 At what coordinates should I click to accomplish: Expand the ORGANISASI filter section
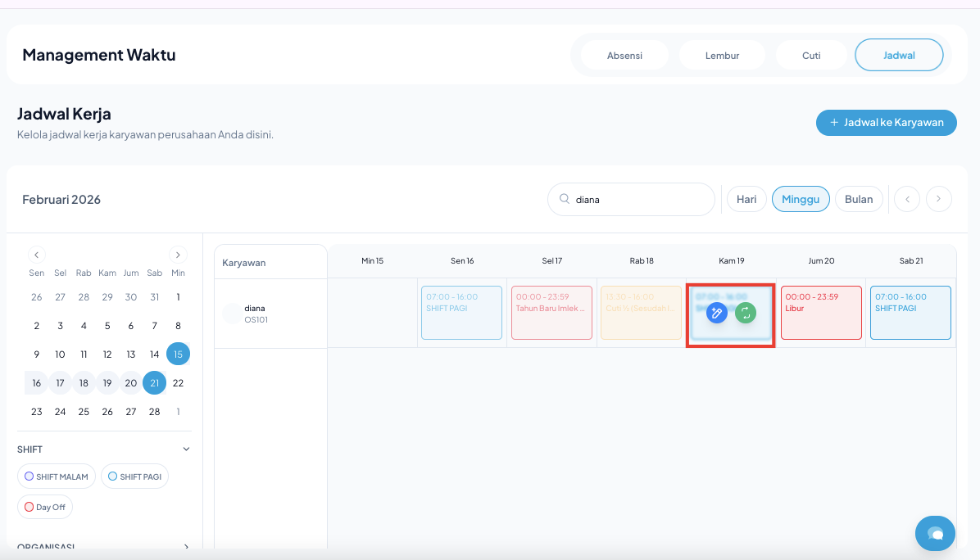pyautogui.click(x=186, y=547)
